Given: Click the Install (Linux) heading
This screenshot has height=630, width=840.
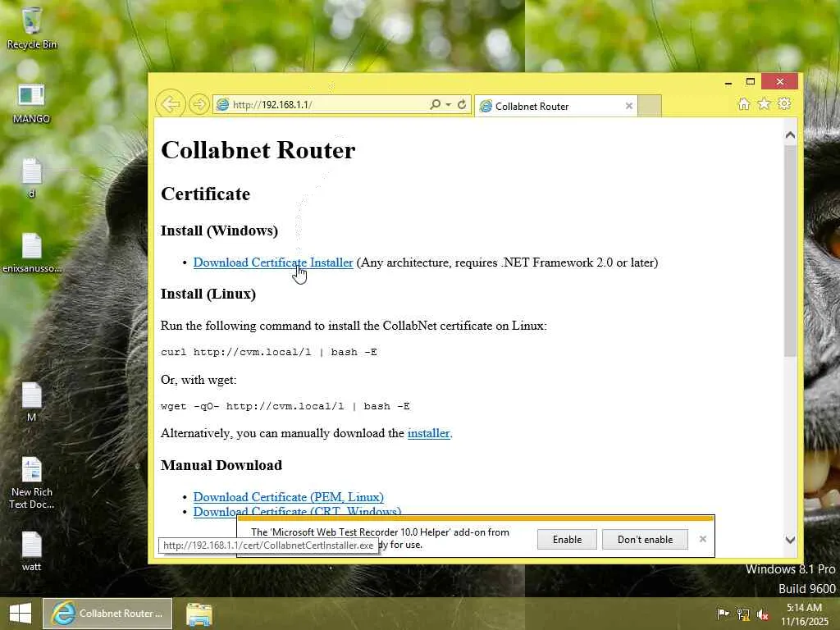Looking at the screenshot, I should click(208, 294).
